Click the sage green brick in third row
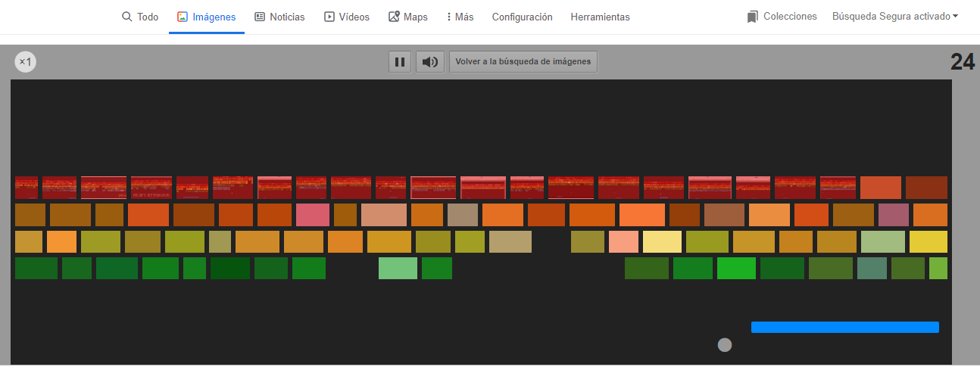This screenshot has width=980, height=370. coord(883,241)
